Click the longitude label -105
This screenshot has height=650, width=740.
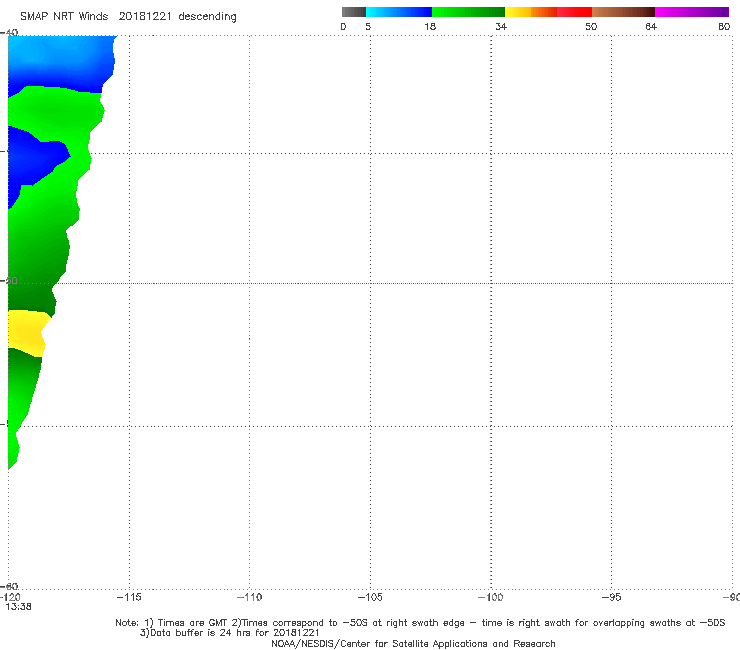(x=370, y=597)
